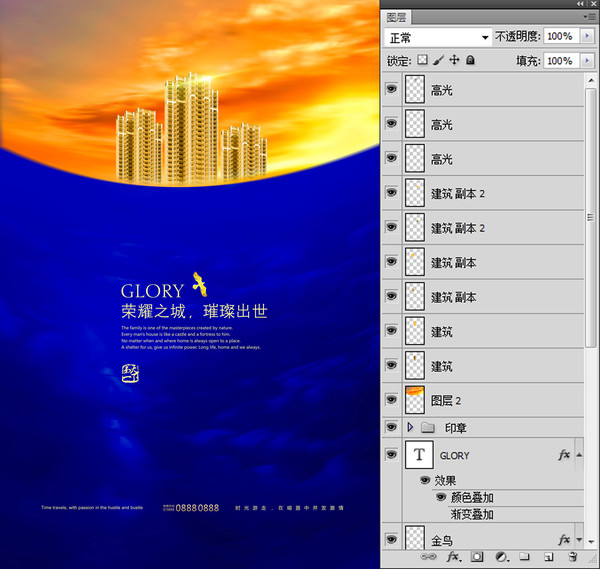The image size is (600, 569).
Task: Expand the 金鸟 layer effects arrow
Action: pos(579,540)
